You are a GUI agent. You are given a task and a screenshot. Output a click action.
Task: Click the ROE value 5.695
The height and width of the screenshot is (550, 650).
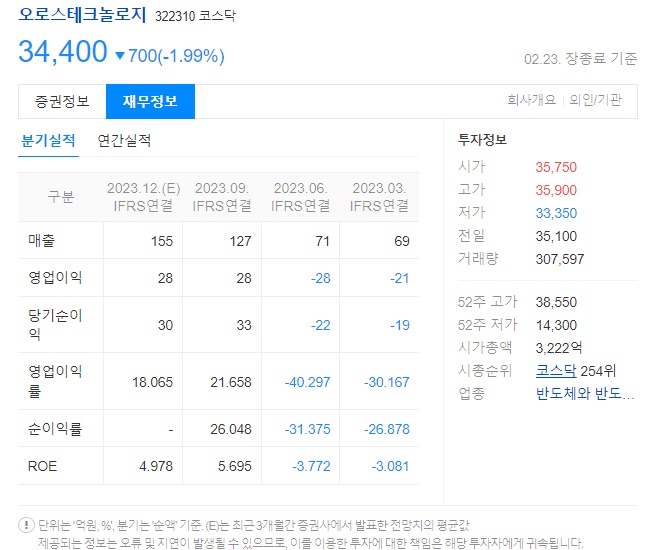pos(235,466)
